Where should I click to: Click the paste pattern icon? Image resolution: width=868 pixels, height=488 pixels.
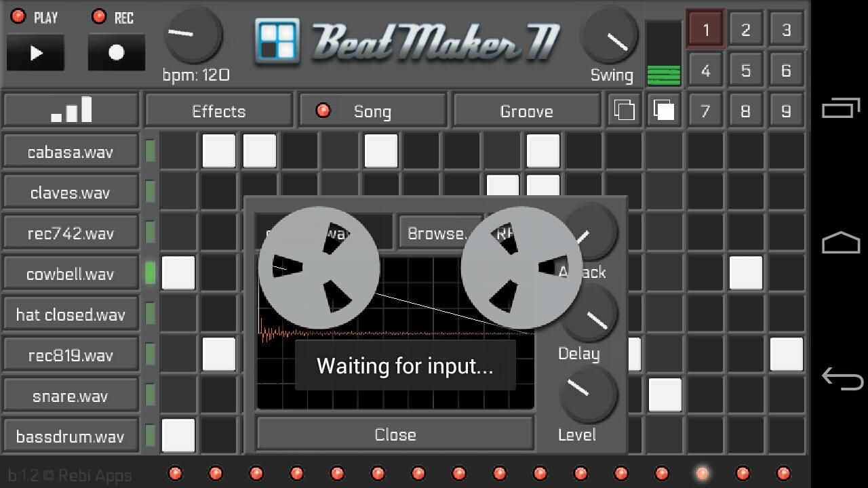click(x=663, y=110)
